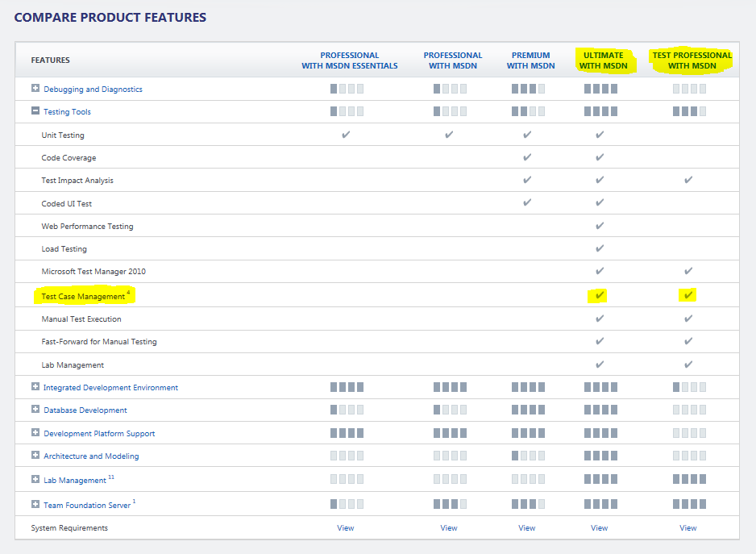The width and height of the screenshot is (756, 554).
Task: Click Microsoft Test Manager checkmark under Test Professional
Action: [x=688, y=271]
